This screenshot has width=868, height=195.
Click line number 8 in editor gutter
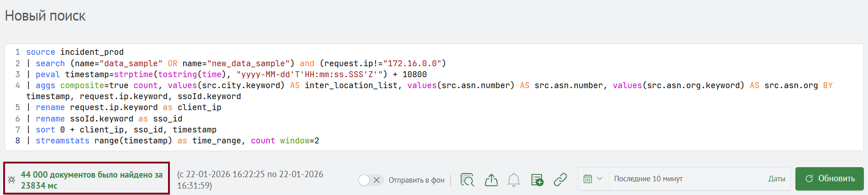coord(18,141)
